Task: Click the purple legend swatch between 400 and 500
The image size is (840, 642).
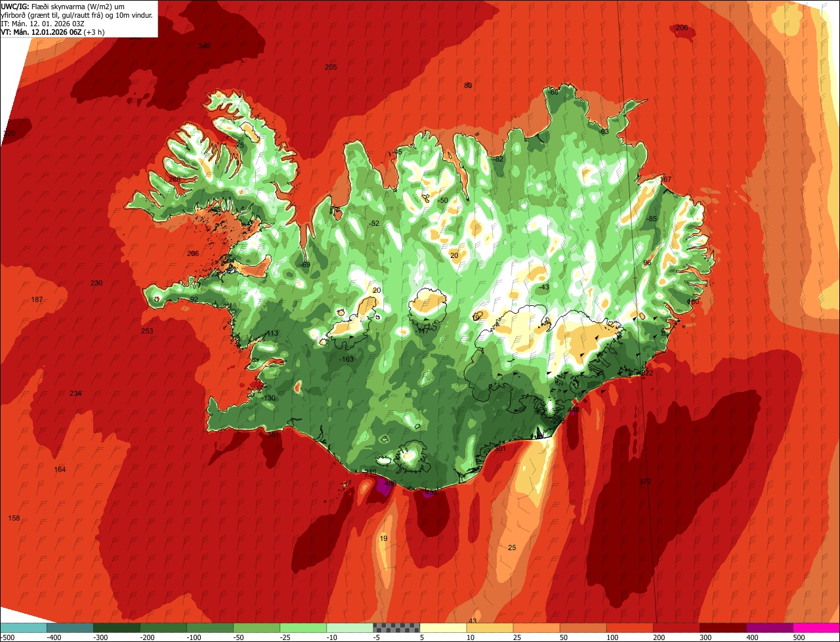Action: click(x=769, y=627)
